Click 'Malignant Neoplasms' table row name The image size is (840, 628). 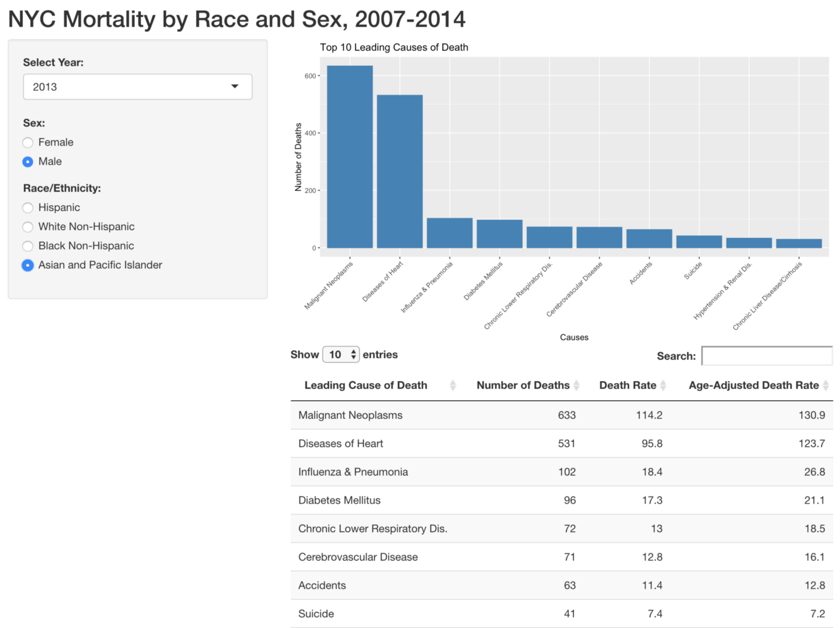(350, 415)
